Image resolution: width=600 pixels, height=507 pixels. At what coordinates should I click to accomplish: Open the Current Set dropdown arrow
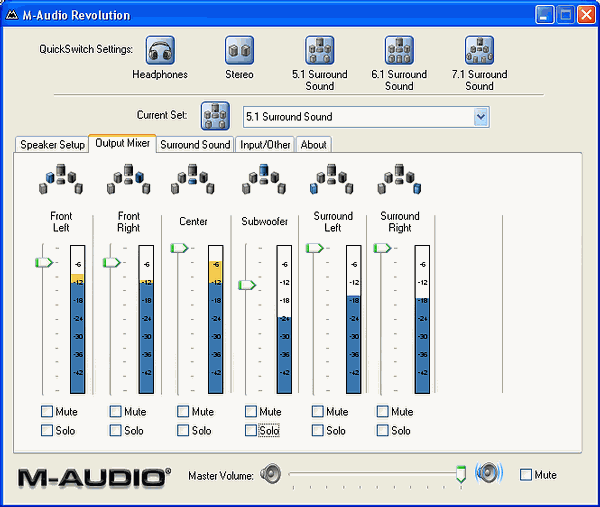tap(481, 117)
